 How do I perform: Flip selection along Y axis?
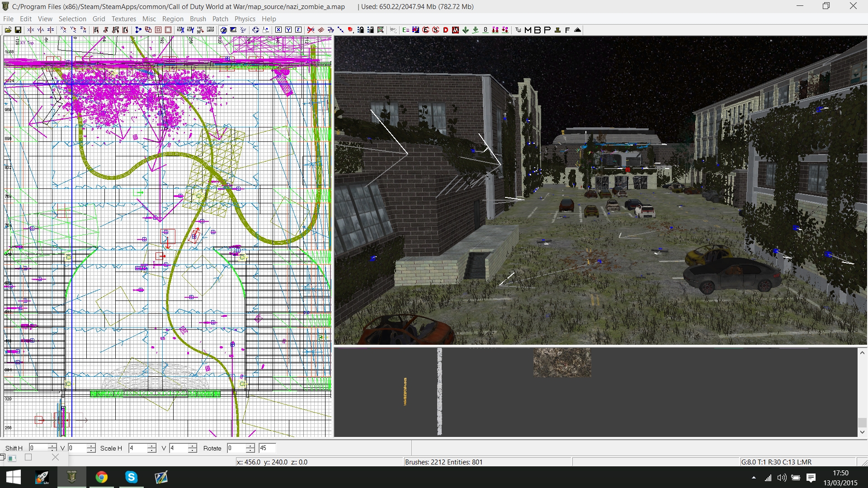tap(41, 30)
